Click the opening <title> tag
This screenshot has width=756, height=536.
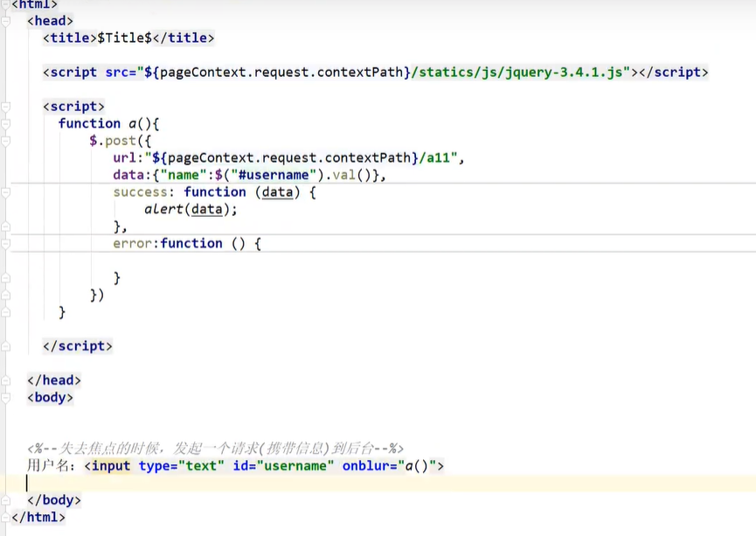tap(70, 38)
